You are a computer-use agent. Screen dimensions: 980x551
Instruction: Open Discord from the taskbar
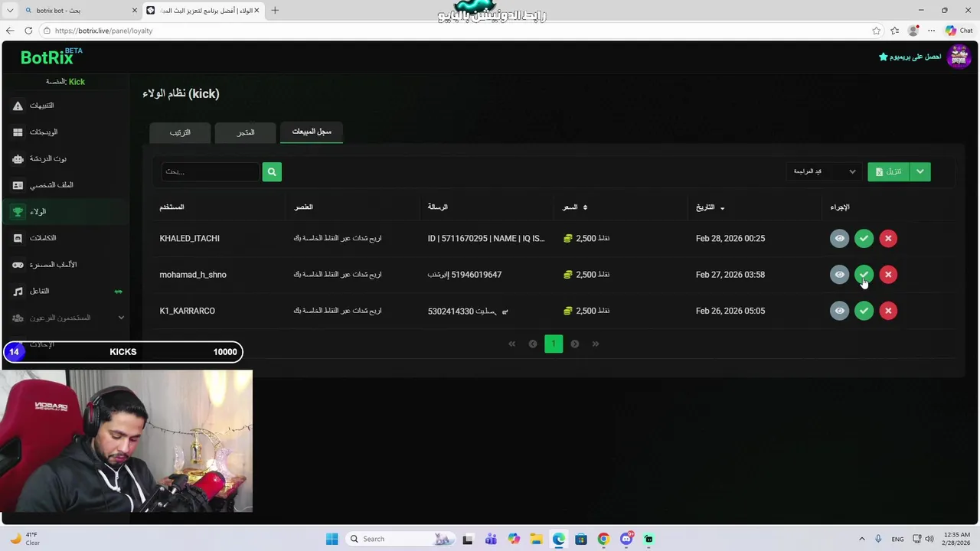pyautogui.click(x=626, y=539)
